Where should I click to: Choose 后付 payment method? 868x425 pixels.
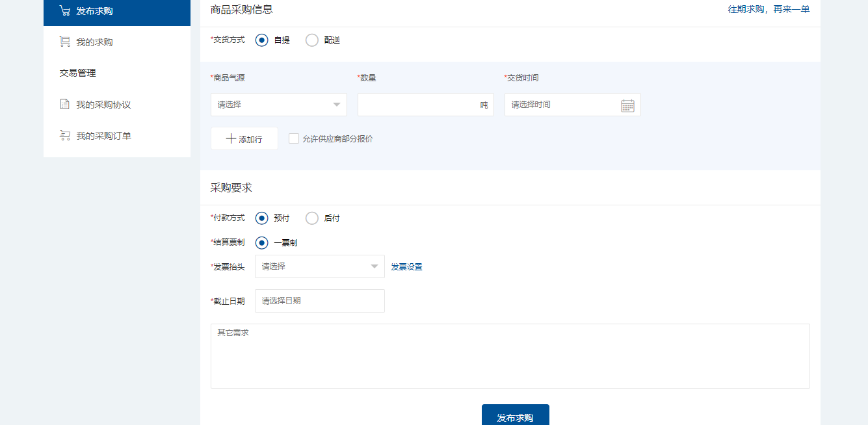[x=312, y=218]
